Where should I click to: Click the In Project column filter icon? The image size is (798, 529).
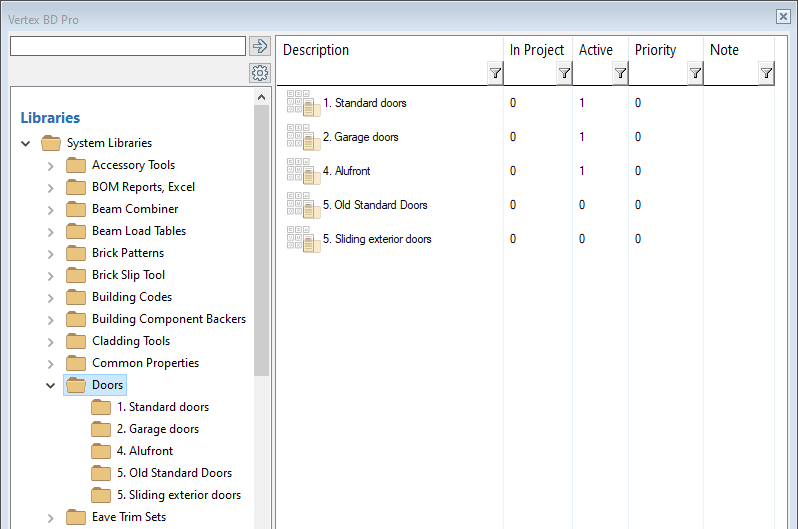(564, 73)
